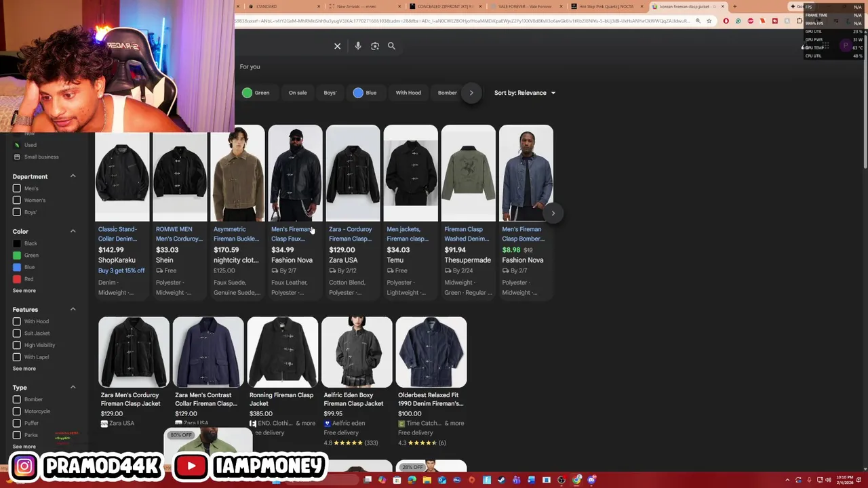The height and width of the screenshot is (488, 868).
Task: Tick the Men's department checkbox
Action: [17, 188]
